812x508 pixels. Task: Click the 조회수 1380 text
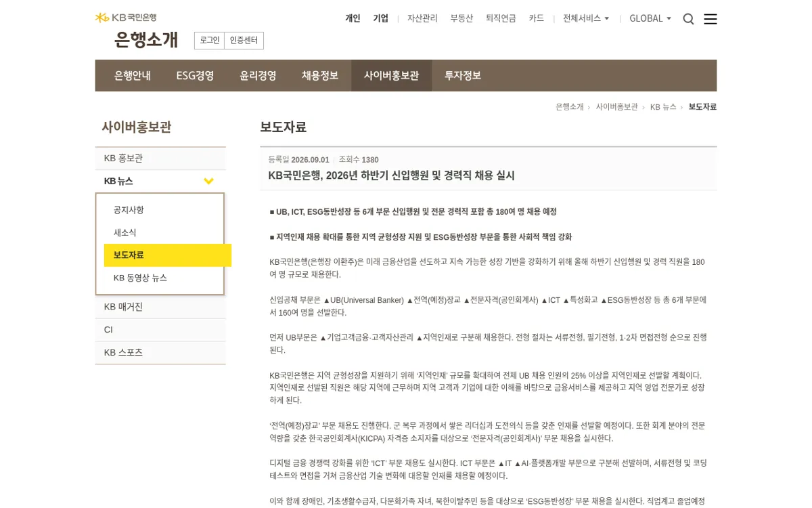coord(359,160)
